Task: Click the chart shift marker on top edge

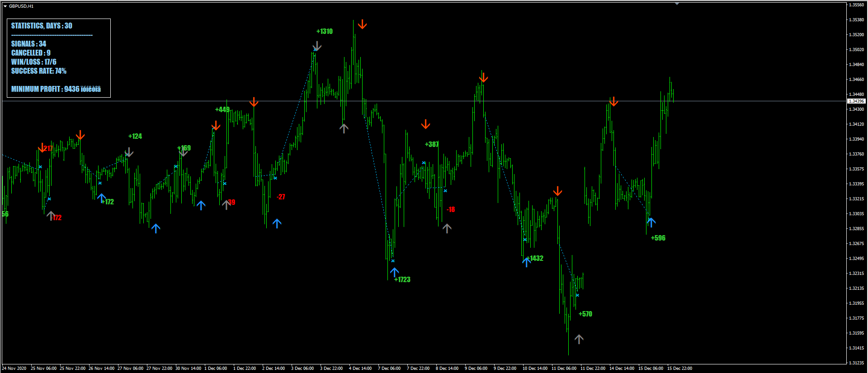Action: click(x=677, y=4)
